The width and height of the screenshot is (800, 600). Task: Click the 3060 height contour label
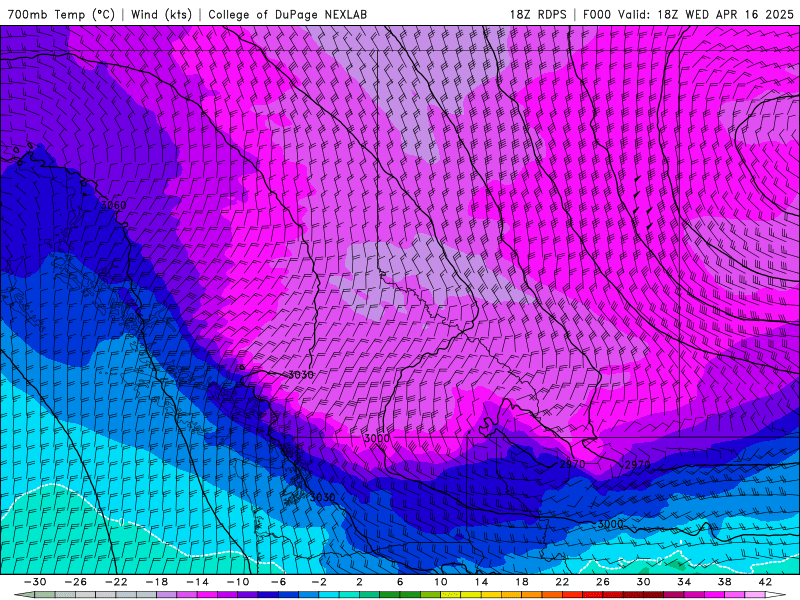click(x=113, y=206)
